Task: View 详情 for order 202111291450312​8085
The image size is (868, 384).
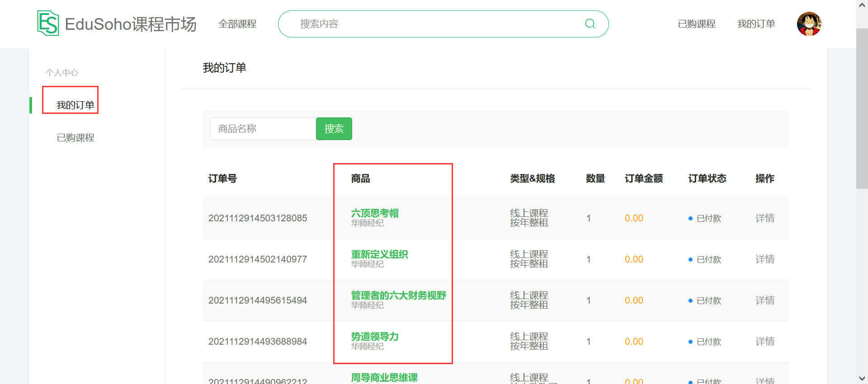Action: (764, 218)
